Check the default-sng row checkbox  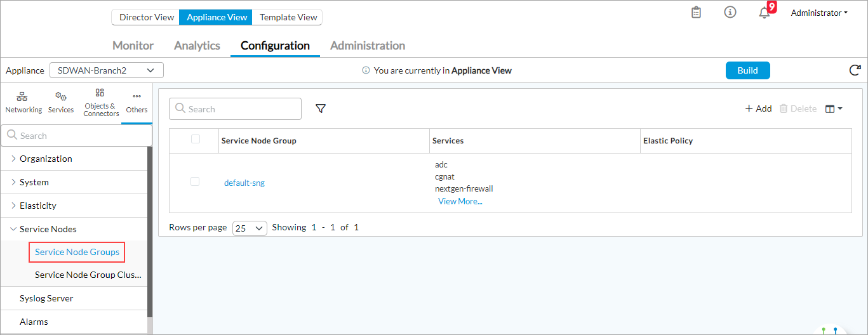coord(196,182)
